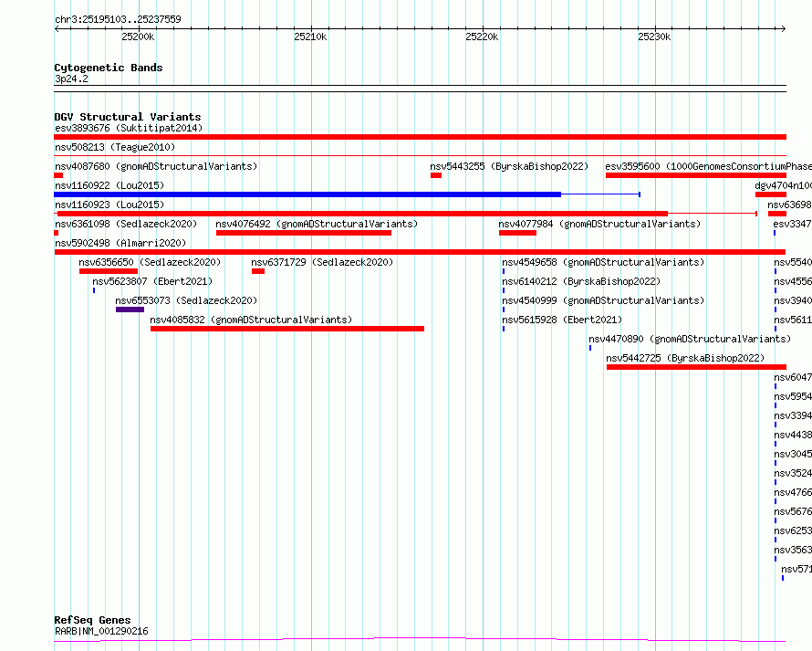Click the small red bar under nsv6371729
The width and height of the screenshot is (812, 651).
[258, 271]
